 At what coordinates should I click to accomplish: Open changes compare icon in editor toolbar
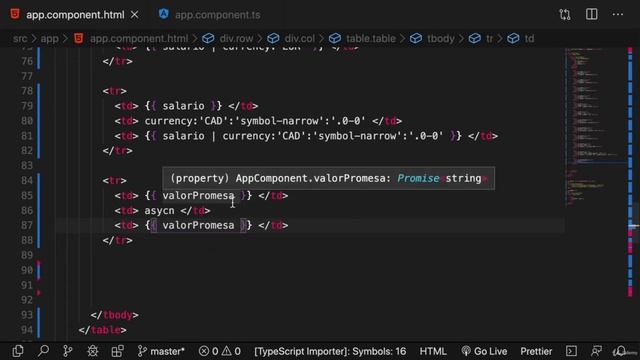coord(564,15)
